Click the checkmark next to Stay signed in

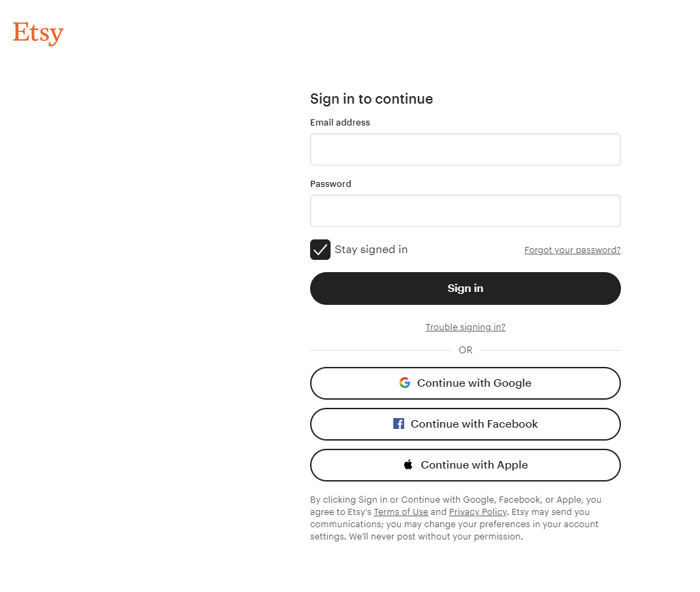pos(320,250)
